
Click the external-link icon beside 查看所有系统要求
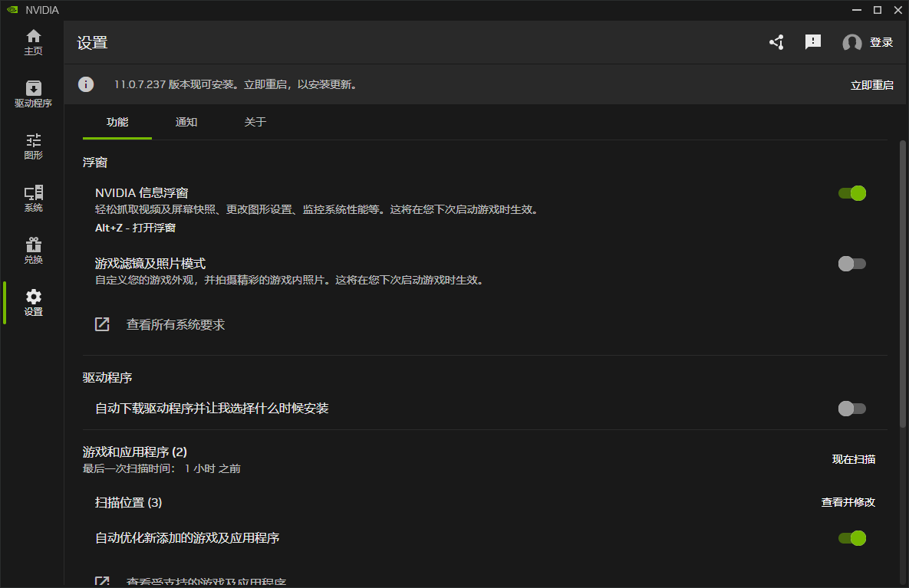tap(102, 324)
